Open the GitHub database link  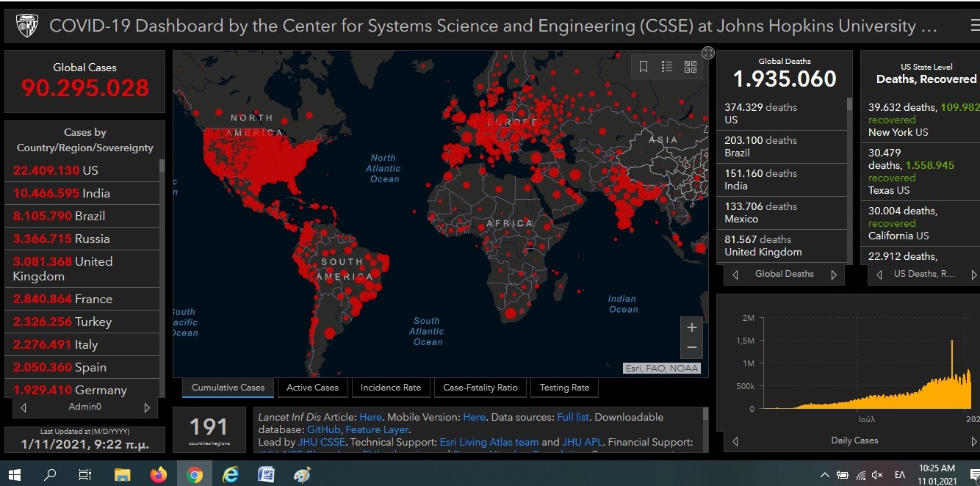click(x=323, y=429)
